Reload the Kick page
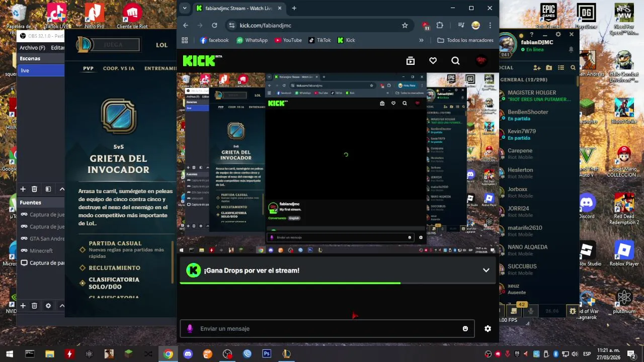The width and height of the screenshot is (644, 362). (214, 25)
